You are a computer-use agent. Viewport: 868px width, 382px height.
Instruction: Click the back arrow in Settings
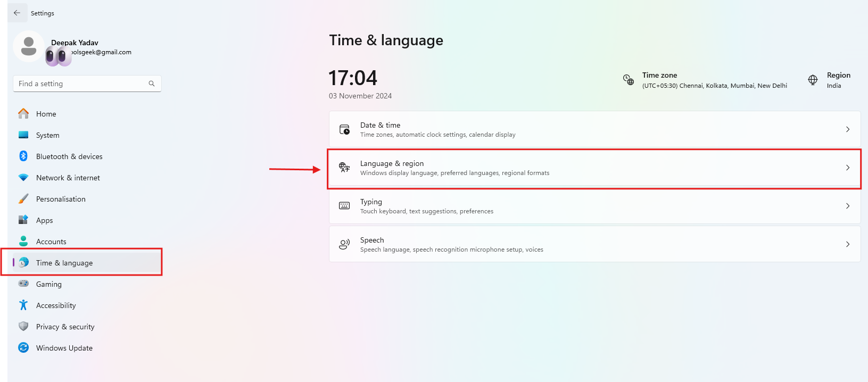click(17, 13)
